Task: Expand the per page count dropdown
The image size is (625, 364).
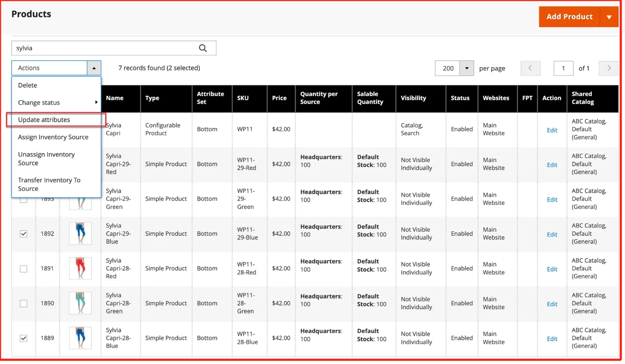Action: (x=467, y=68)
